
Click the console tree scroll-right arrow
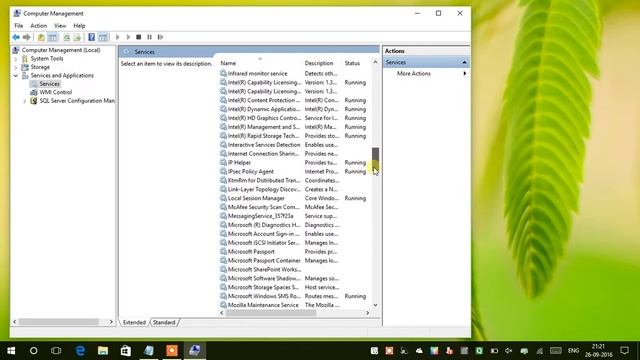[x=111, y=322]
